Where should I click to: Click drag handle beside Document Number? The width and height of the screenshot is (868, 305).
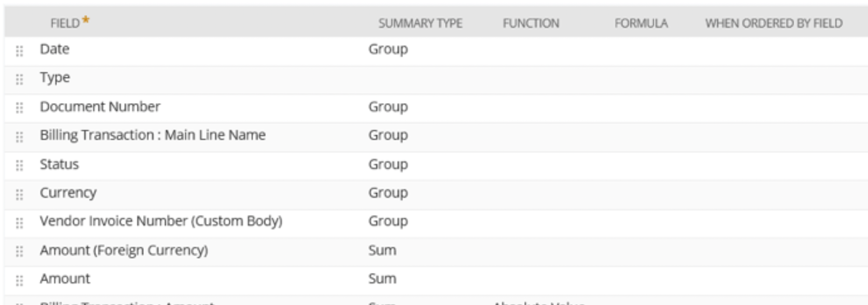(x=19, y=108)
